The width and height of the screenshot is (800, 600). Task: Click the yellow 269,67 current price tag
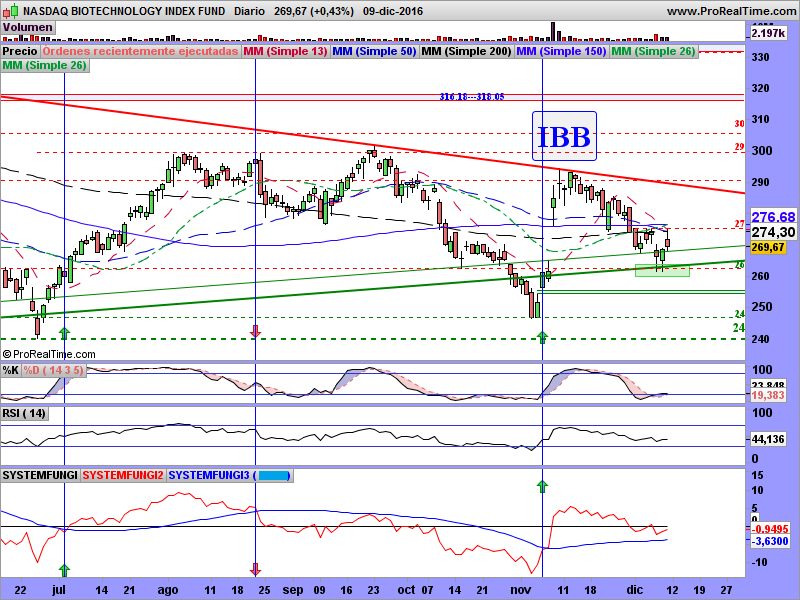(768, 247)
